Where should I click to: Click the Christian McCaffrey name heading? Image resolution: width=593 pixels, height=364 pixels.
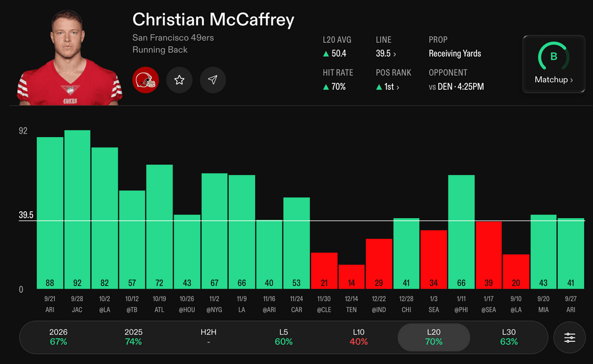pyautogui.click(x=213, y=20)
